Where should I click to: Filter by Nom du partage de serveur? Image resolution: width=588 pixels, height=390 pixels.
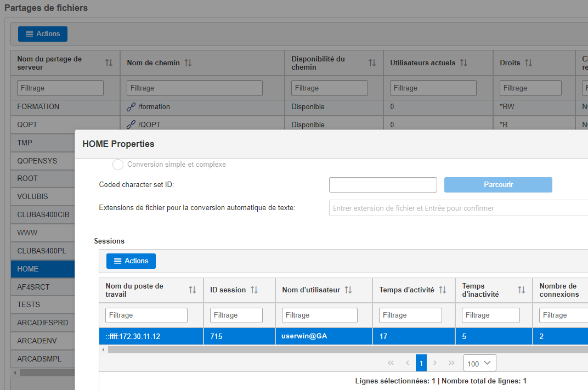point(60,88)
